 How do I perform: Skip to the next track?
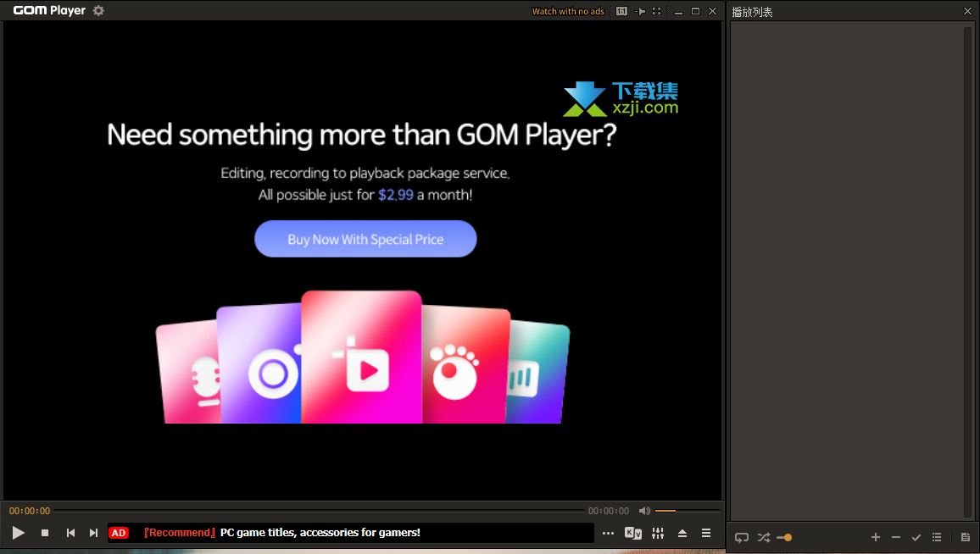93,533
